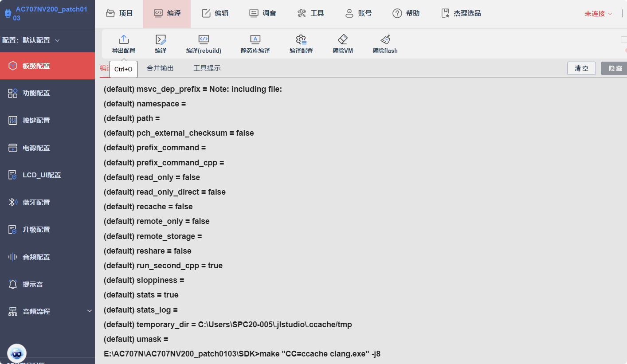Open 功能配置 in the sidebar
Image resolution: width=627 pixels, height=364 pixels.
(x=47, y=93)
